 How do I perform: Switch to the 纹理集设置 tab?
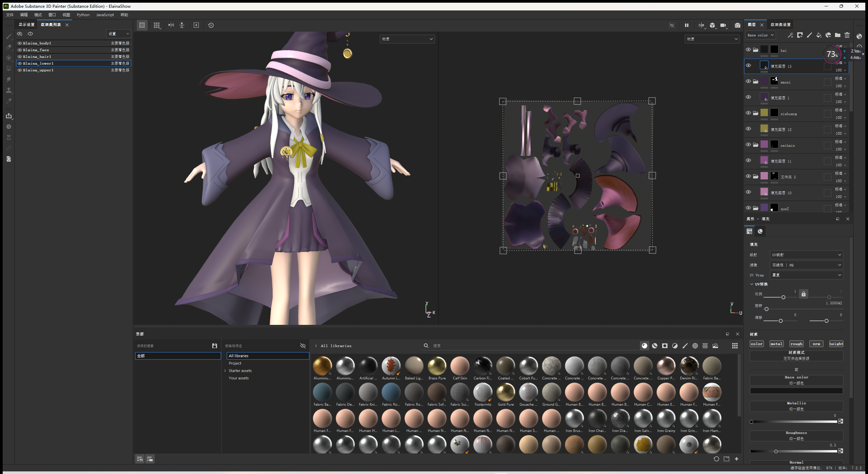[781, 25]
